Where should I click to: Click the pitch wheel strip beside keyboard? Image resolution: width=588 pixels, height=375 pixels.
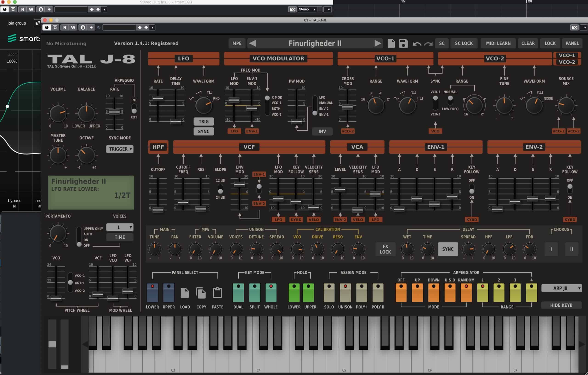[52, 344]
